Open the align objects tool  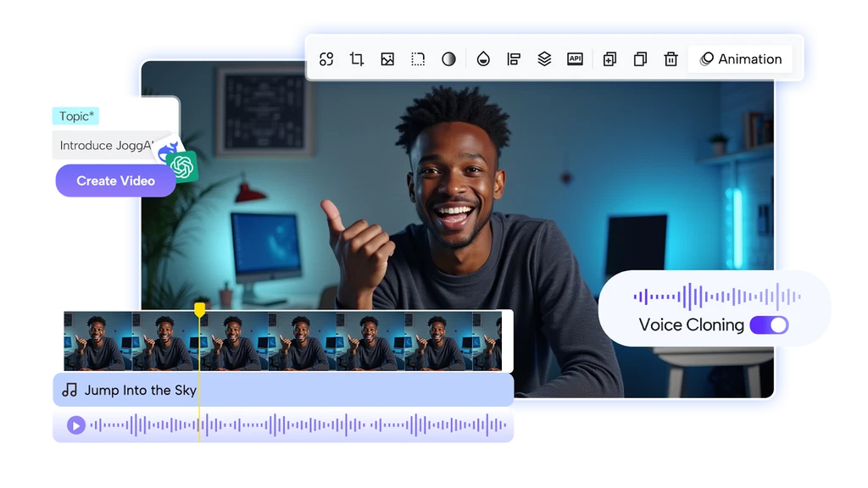514,59
